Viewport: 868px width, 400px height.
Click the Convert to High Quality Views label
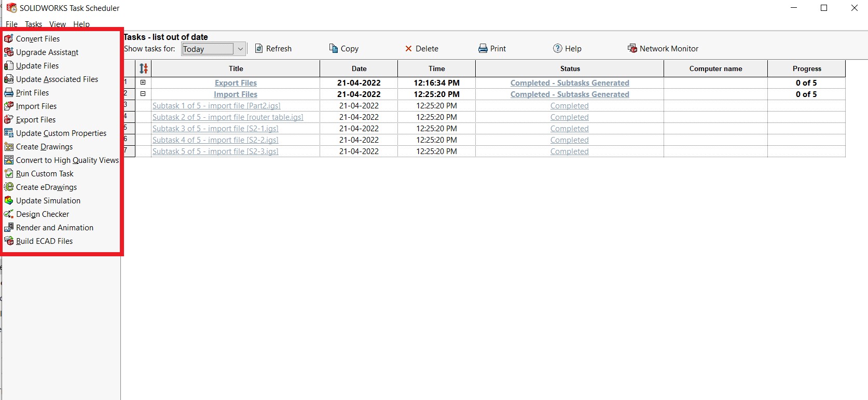click(67, 160)
